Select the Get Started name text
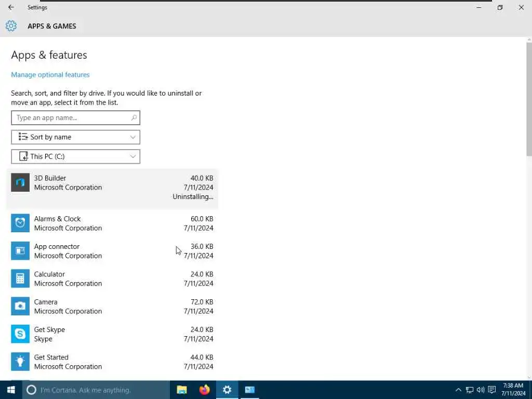This screenshot has height=399, width=532. pos(51,357)
